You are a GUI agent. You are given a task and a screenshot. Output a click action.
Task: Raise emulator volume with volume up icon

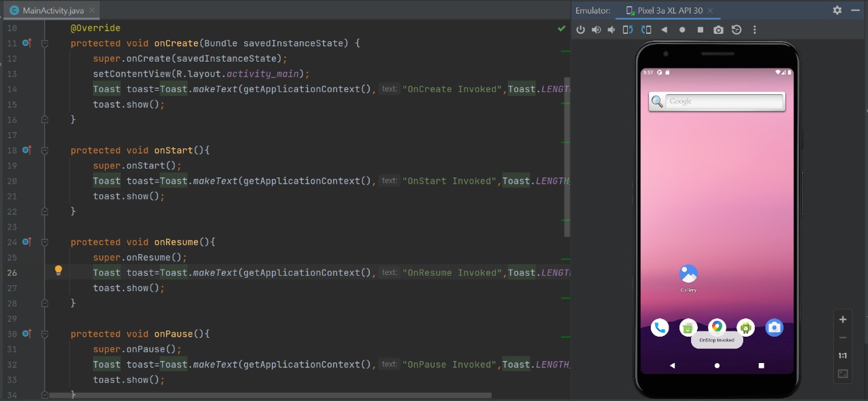pos(596,30)
